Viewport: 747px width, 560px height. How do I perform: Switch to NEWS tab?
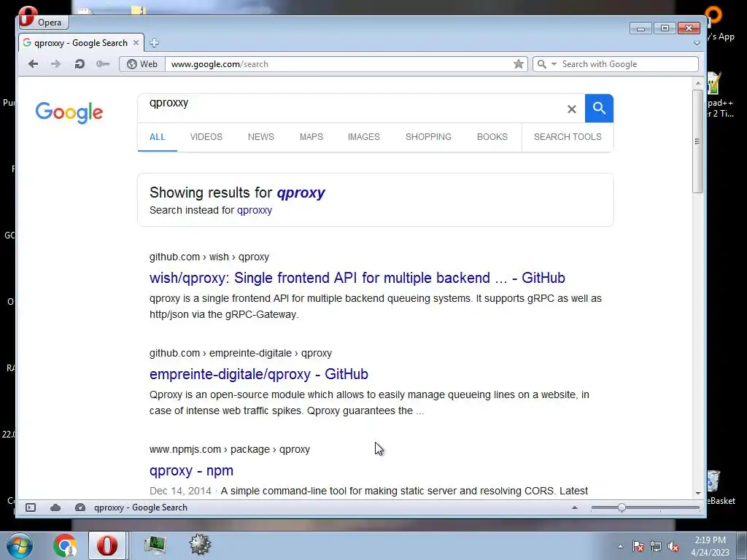coord(260,137)
